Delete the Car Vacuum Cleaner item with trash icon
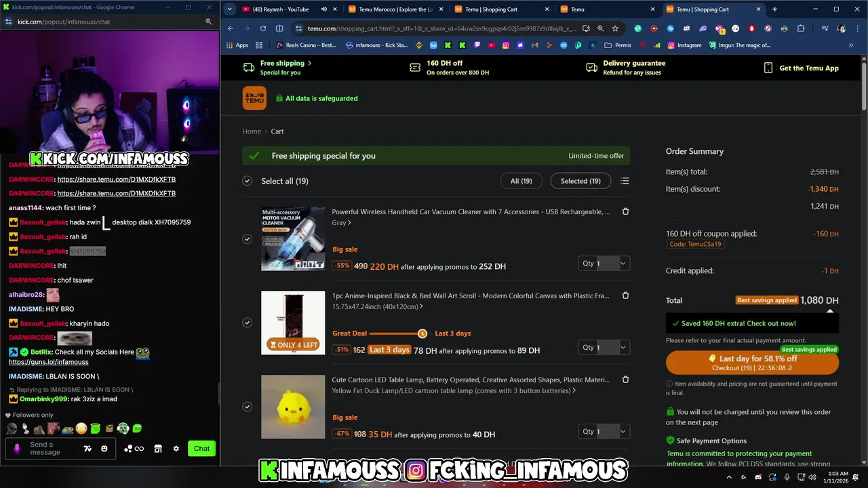Viewport: 868px width, 488px height. [625, 211]
